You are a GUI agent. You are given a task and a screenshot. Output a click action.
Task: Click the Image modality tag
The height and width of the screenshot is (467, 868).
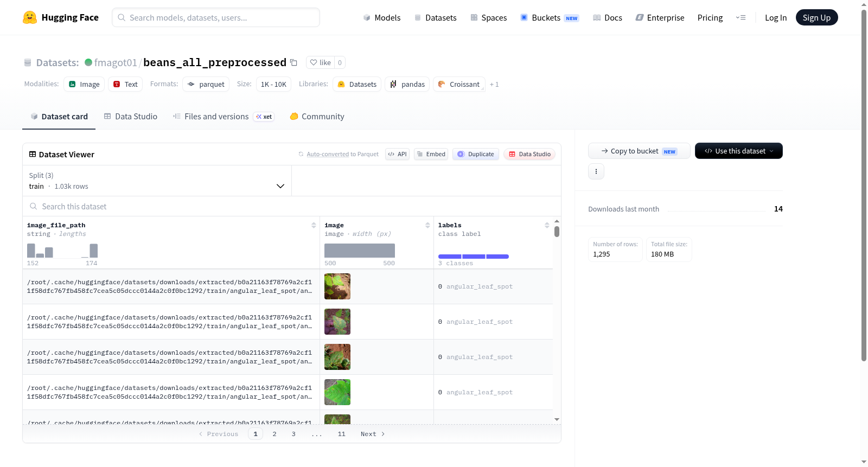tap(84, 84)
